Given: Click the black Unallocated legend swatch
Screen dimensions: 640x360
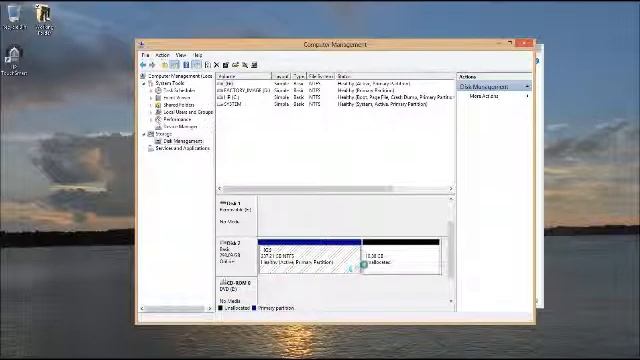Looking at the screenshot, I should 220,308.
